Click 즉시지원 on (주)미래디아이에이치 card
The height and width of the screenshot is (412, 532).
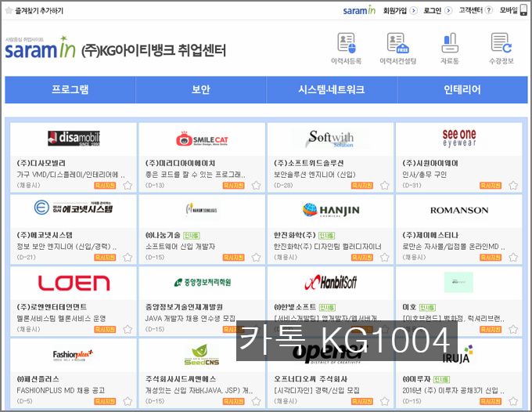point(233,186)
